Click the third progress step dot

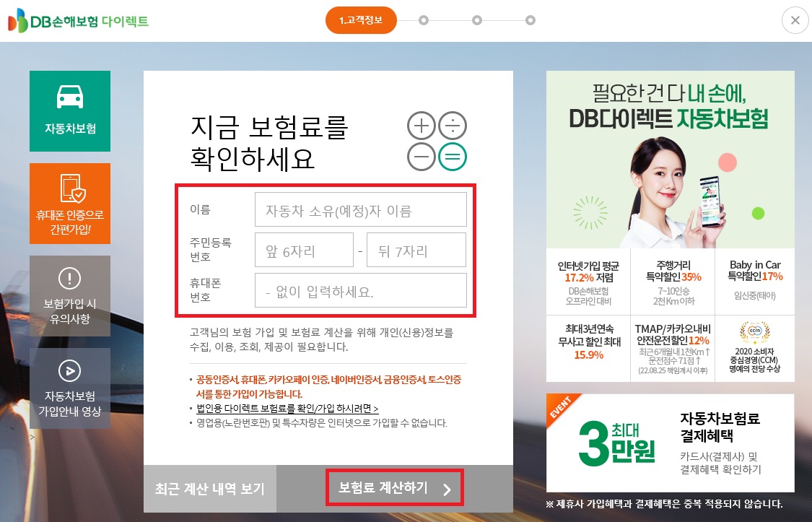coord(477,20)
